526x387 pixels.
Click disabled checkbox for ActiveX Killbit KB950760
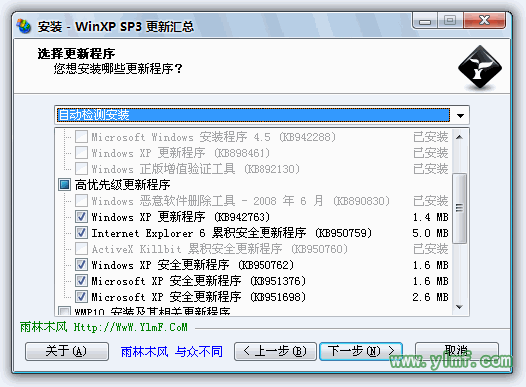coord(81,249)
